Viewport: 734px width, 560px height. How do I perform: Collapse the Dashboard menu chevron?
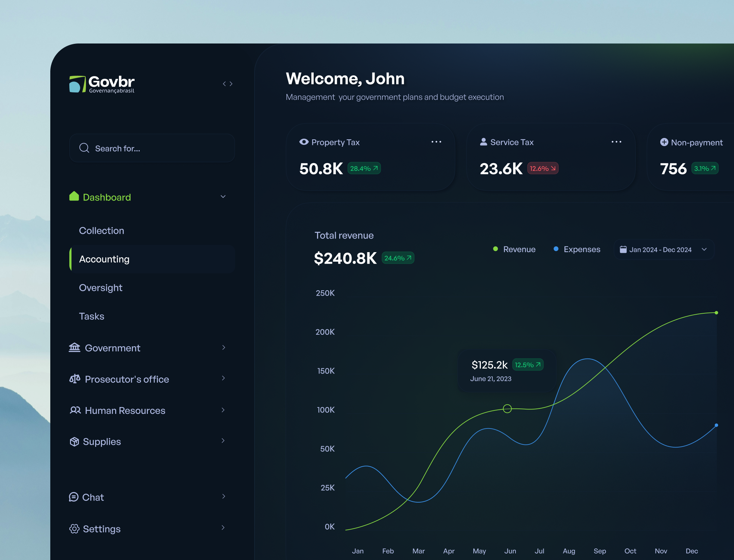click(223, 197)
